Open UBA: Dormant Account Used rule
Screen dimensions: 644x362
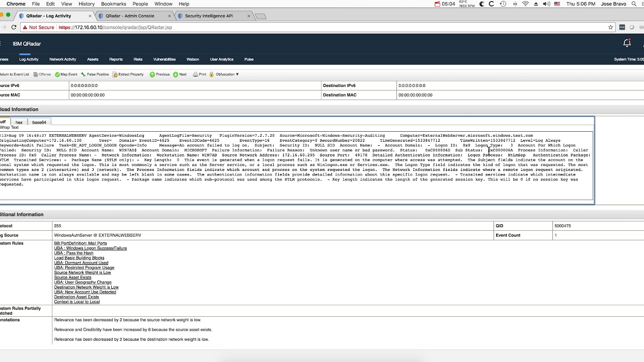click(x=82, y=263)
